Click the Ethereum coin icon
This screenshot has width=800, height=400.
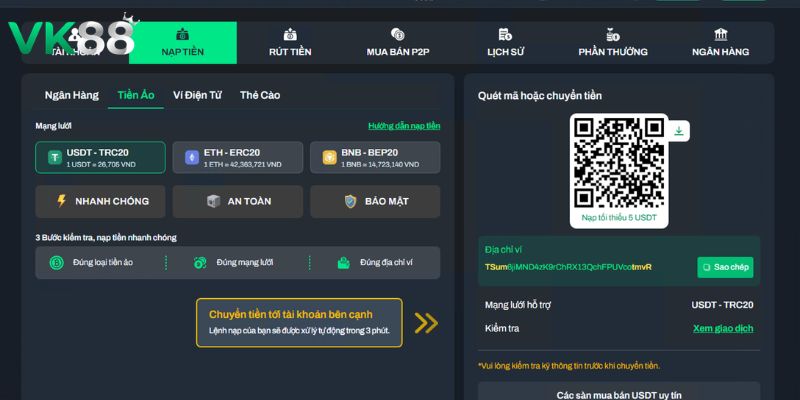[x=192, y=158]
